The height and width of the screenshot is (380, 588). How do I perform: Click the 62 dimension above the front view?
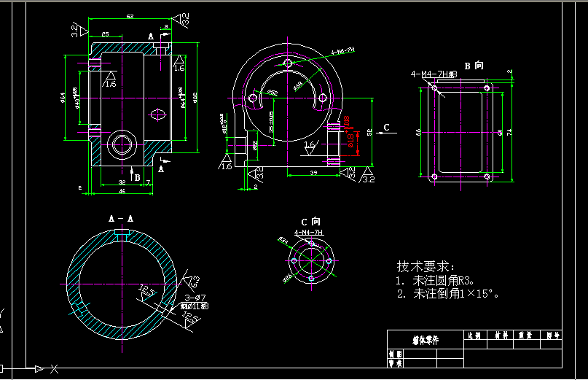click(x=130, y=16)
